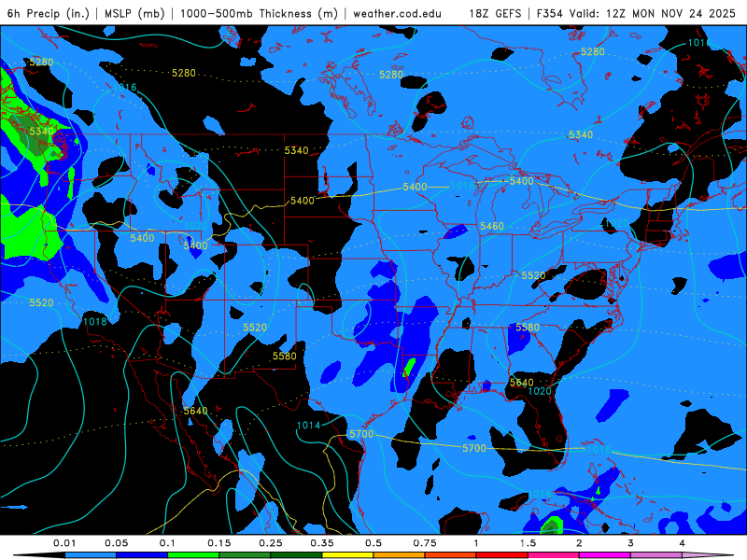This screenshot has height=560, width=747.
Task: Click the '1000-500mb Thickness (m)' header label
Action: [260, 13]
